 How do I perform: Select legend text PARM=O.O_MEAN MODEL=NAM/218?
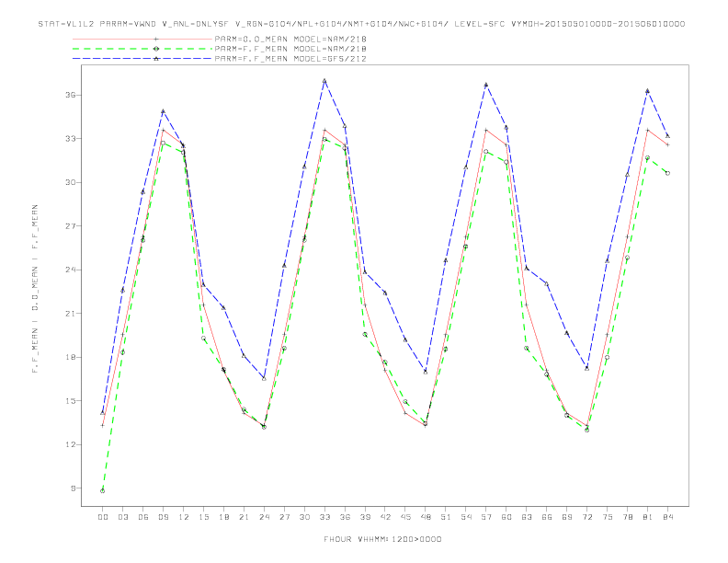[x=290, y=39]
